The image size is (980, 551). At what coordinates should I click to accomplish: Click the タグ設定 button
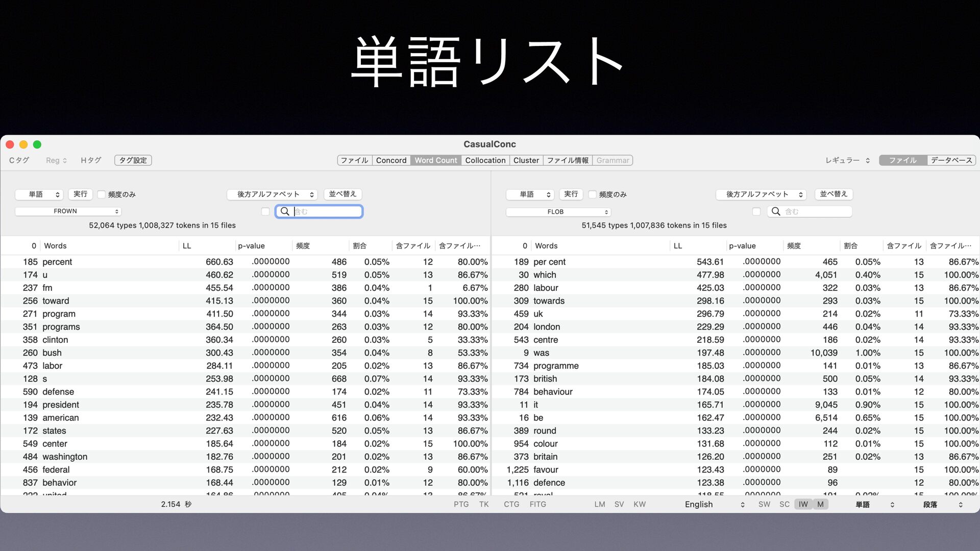pos(133,160)
